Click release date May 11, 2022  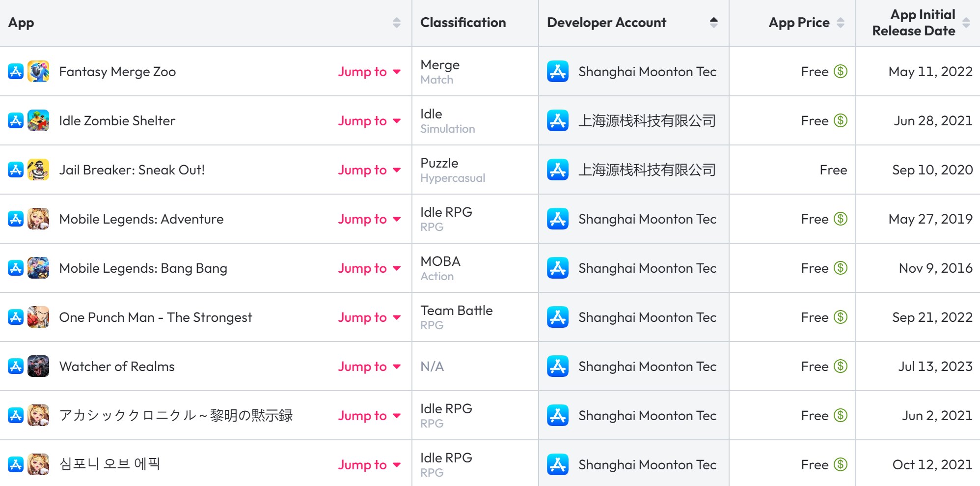pyautogui.click(x=930, y=72)
